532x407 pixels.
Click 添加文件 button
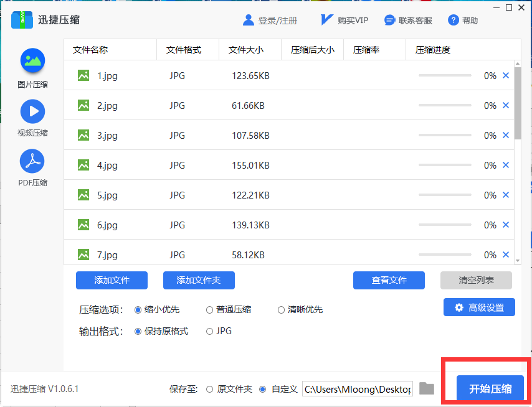(112, 280)
